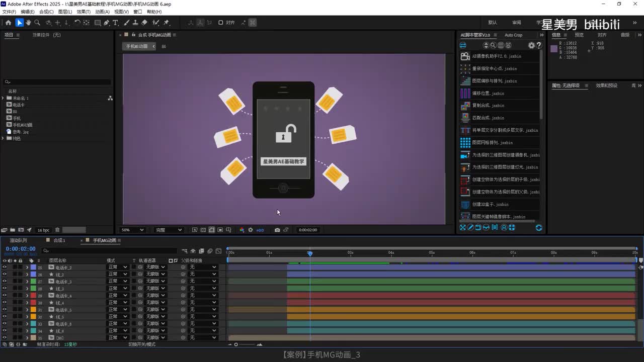Select the Rotation tool
Image resolution: width=644 pixels, height=362 pixels.
pos(77,23)
